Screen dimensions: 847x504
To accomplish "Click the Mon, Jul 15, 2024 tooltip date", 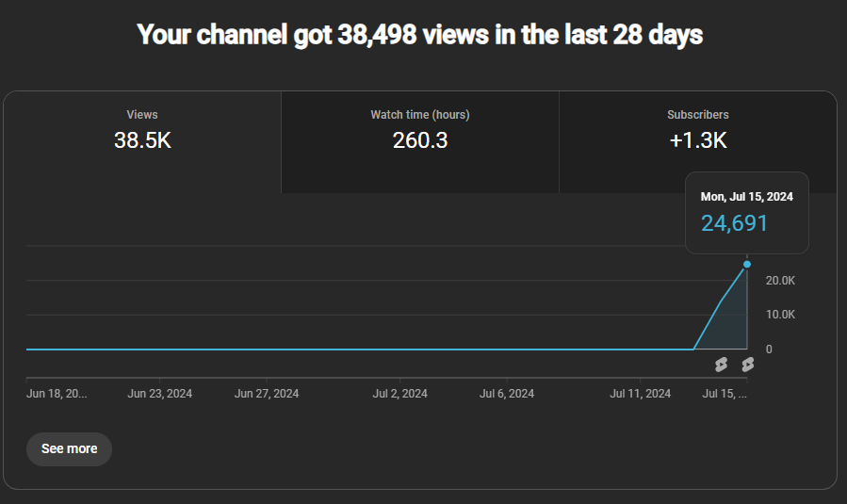I will [746, 197].
